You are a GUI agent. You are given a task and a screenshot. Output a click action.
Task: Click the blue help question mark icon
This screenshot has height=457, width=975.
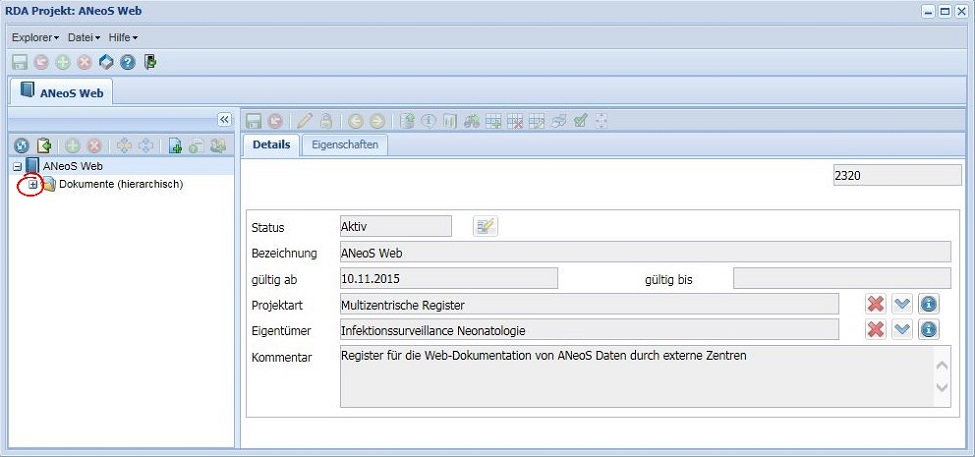click(x=128, y=62)
